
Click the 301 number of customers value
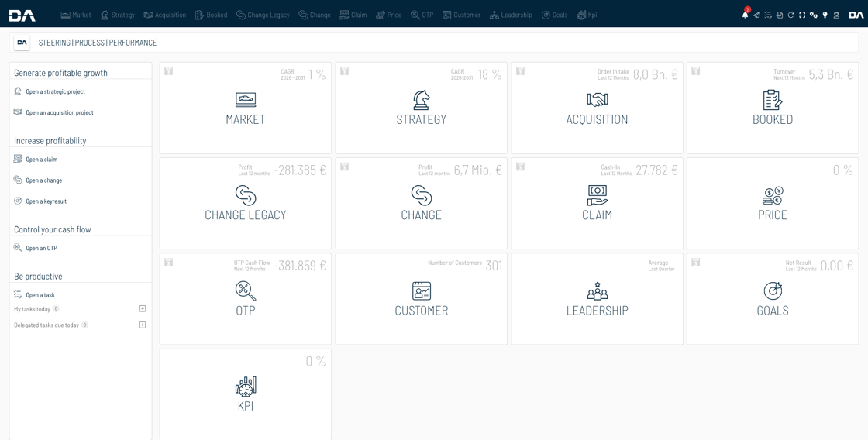(494, 266)
